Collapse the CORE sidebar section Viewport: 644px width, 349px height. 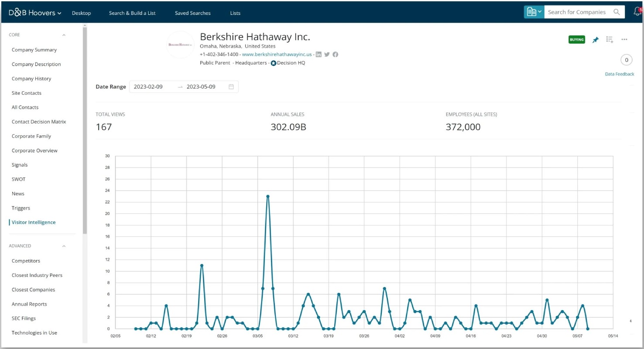[64, 35]
